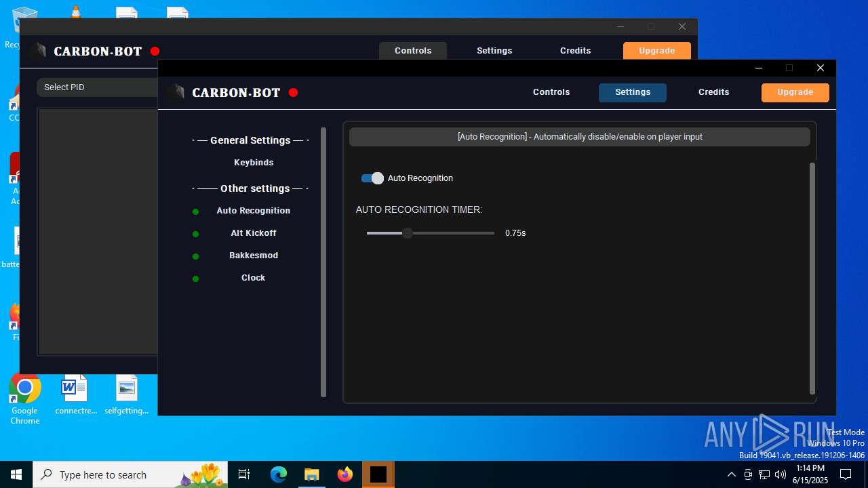Image resolution: width=868 pixels, height=488 pixels.
Task: Close the front Carbon-Bot window
Action: click(x=821, y=68)
